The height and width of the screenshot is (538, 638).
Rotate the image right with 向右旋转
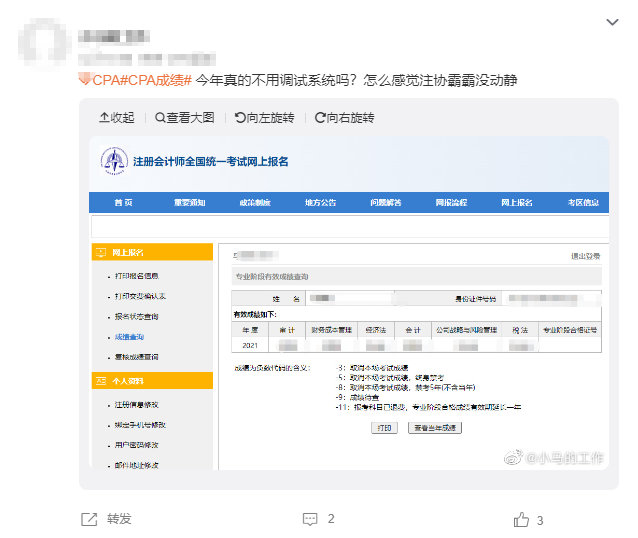click(345, 118)
